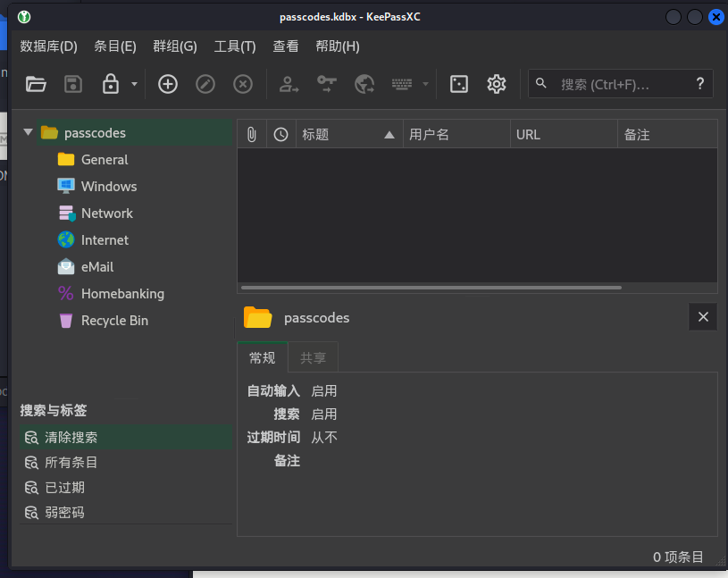Screen dimensions: 728x578
Task: Open settings gear icon
Action: [497, 85]
